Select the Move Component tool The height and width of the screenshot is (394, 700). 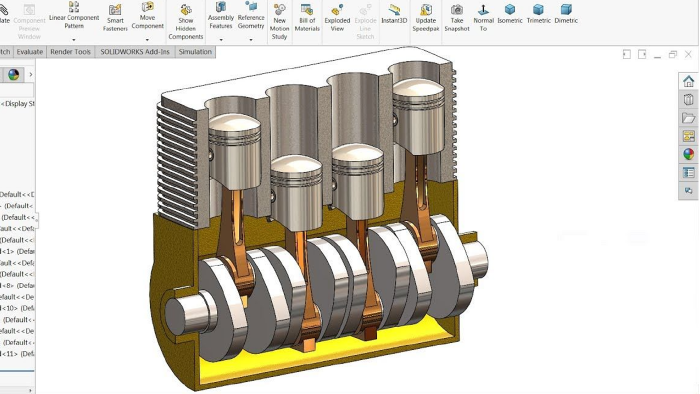pyautogui.click(x=147, y=16)
